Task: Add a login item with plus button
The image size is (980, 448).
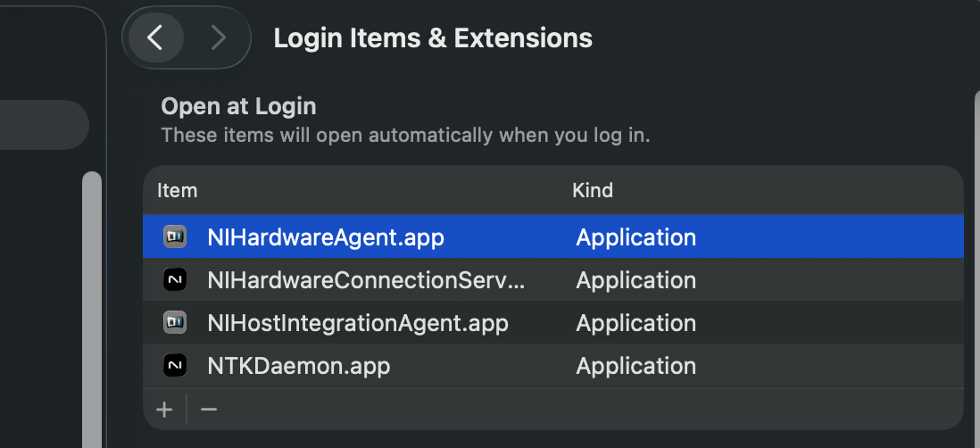Action: click(x=164, y=410)
